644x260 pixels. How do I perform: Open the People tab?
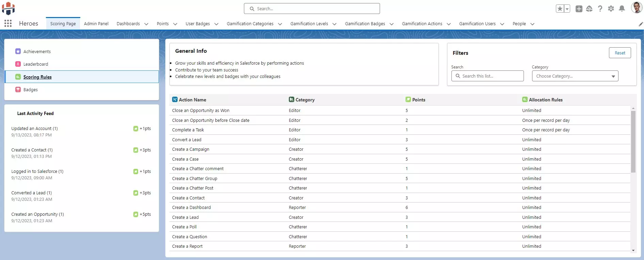click(519, 23)
